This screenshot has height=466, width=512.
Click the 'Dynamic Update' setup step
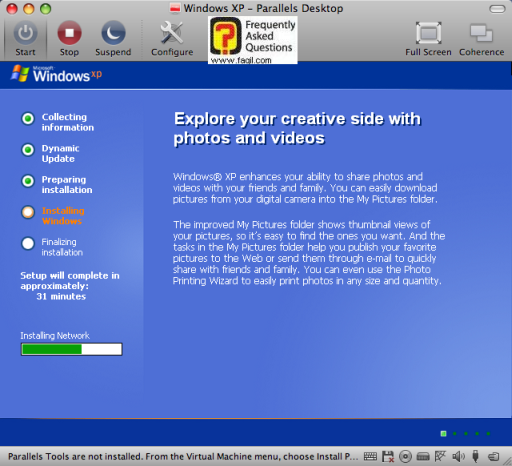(51, 153)
